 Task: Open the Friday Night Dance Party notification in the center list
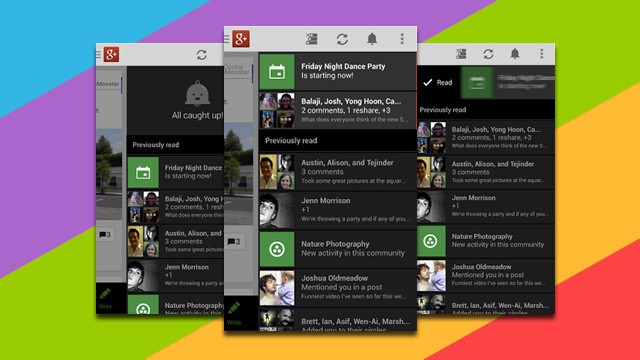pyautogui.click(x=338, y=71)
